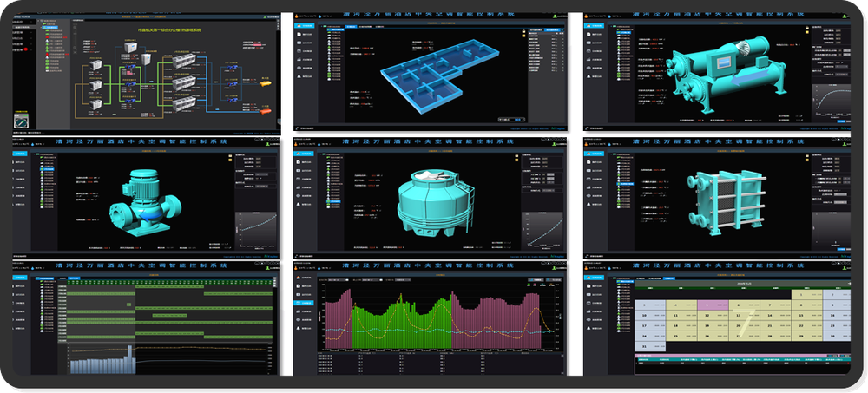Click the 3D cooling tower model
The width and height of the screenshot is (868, 393).
[435, 203]
